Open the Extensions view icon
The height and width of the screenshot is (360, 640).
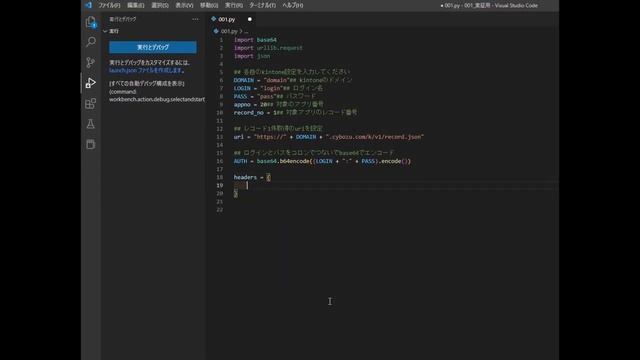coord(91,103)
